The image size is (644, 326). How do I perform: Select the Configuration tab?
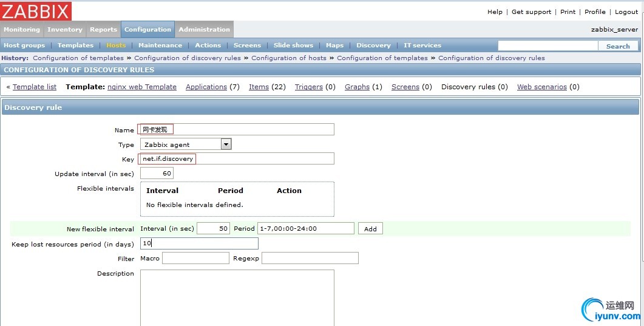[148, 30]
